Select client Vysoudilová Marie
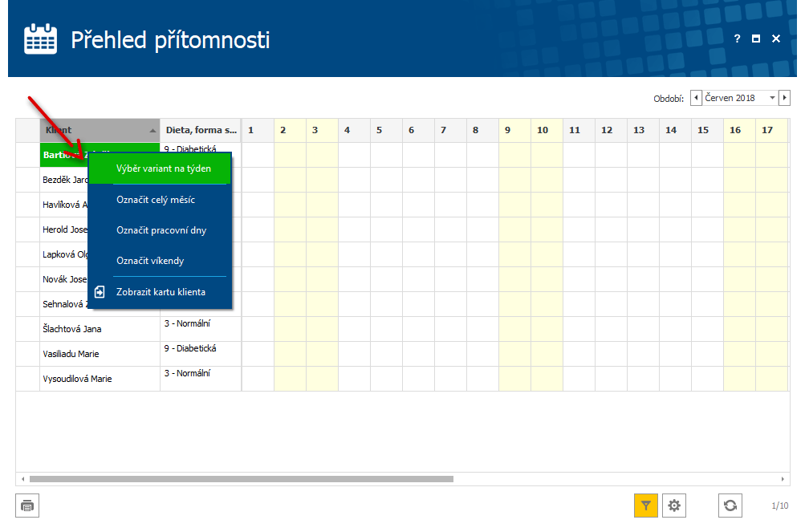805x532 pixels. (x=100, y=379)
